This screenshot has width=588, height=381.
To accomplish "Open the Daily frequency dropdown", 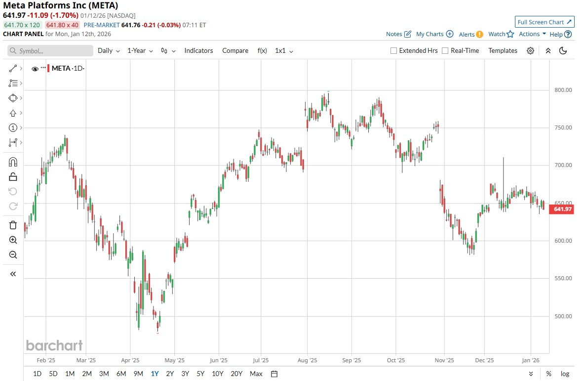I will (109, 51).
